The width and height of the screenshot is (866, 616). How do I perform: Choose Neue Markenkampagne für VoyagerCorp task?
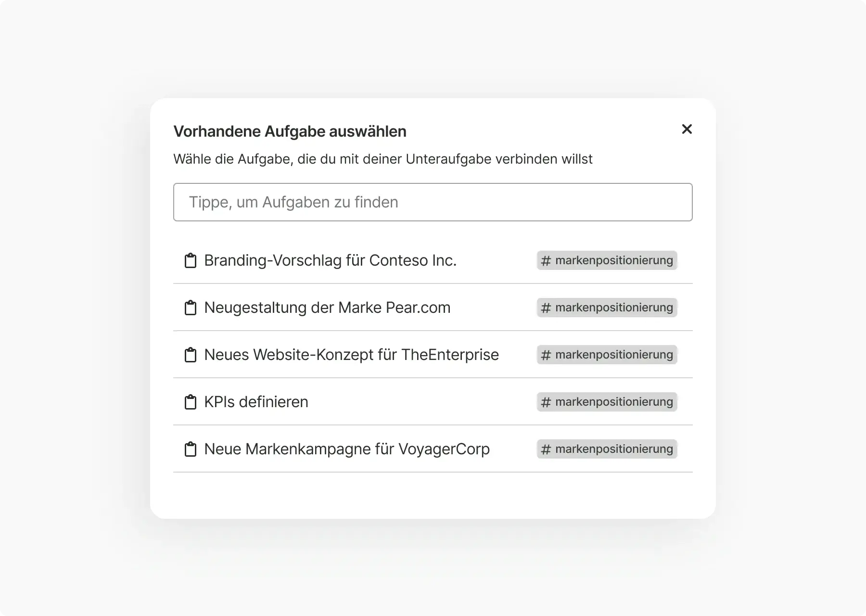click(346, 449)
